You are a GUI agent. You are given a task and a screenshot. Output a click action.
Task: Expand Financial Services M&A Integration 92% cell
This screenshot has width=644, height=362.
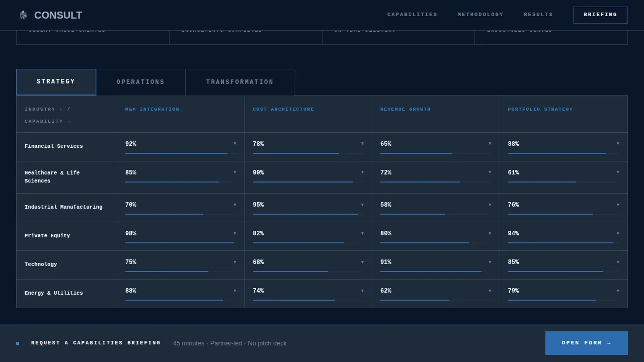[181, 147]
